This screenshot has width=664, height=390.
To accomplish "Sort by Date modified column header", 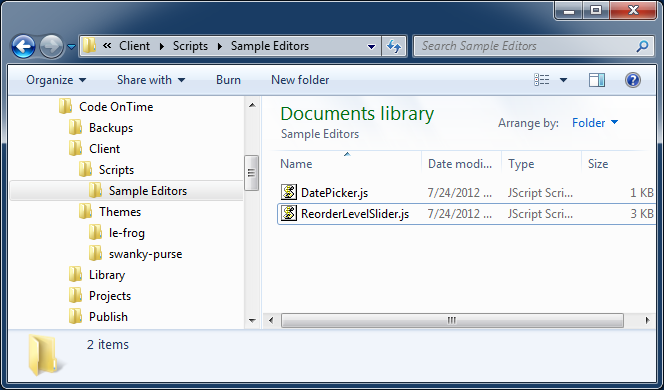I will click(461, 164).
